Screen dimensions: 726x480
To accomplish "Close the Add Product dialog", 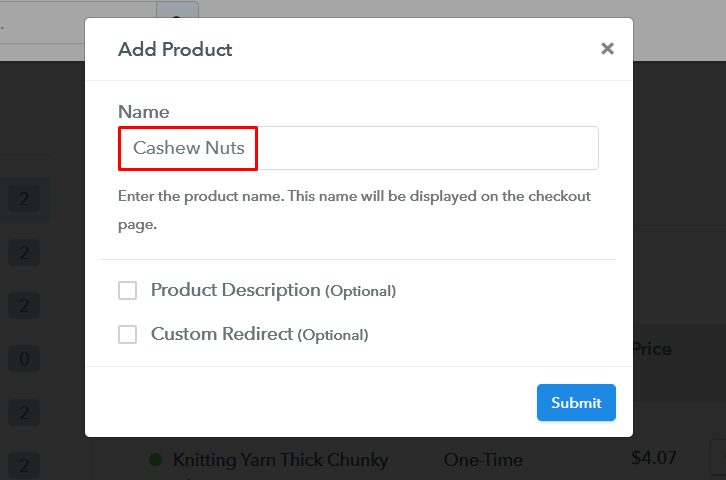I will point(607,48).
